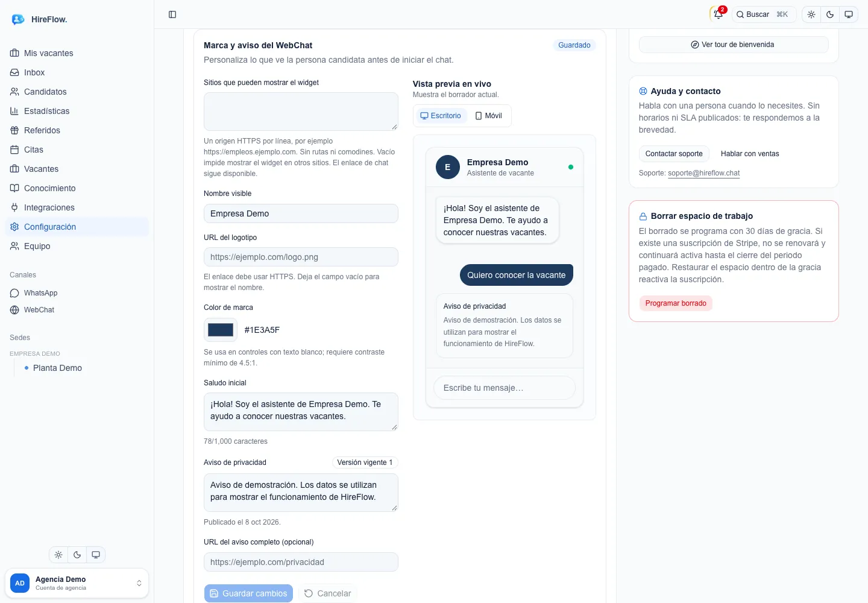Click the URL del logotipo field

click(x=301, y=257)
